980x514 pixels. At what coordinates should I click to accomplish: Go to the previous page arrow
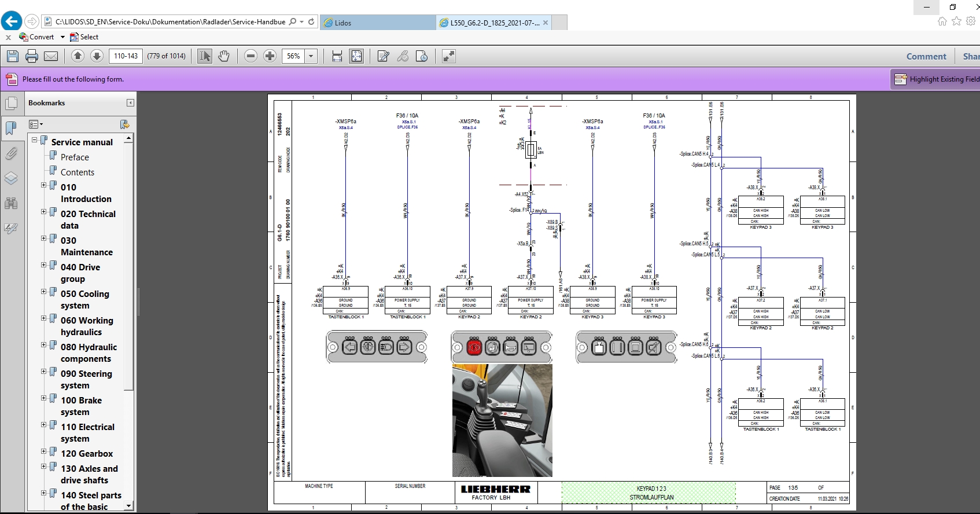click(x=78, y=56)
